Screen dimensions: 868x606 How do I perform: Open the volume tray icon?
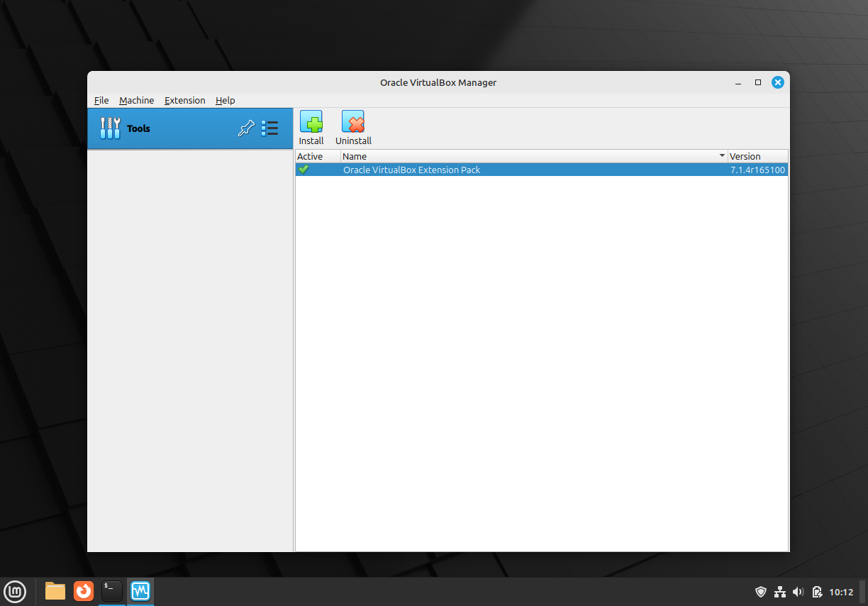(799, 592)
